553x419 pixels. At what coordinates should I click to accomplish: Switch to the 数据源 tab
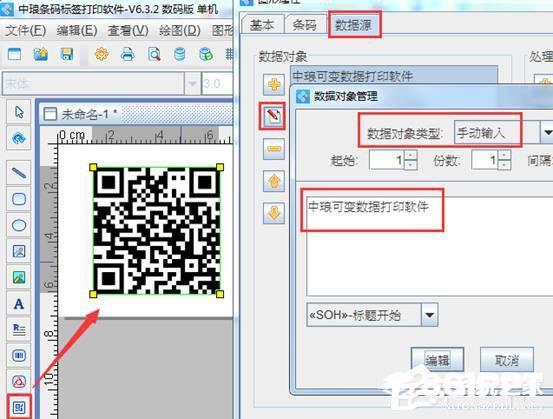[353, 25]
